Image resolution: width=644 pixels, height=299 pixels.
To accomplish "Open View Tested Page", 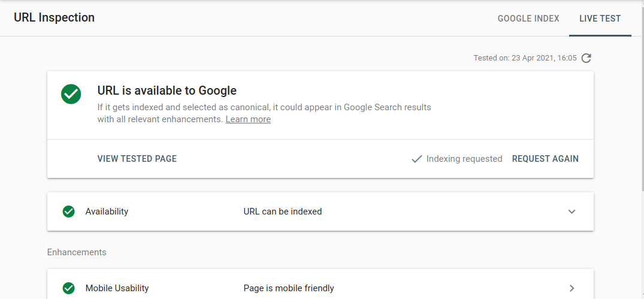I will (x=137, y=159).
